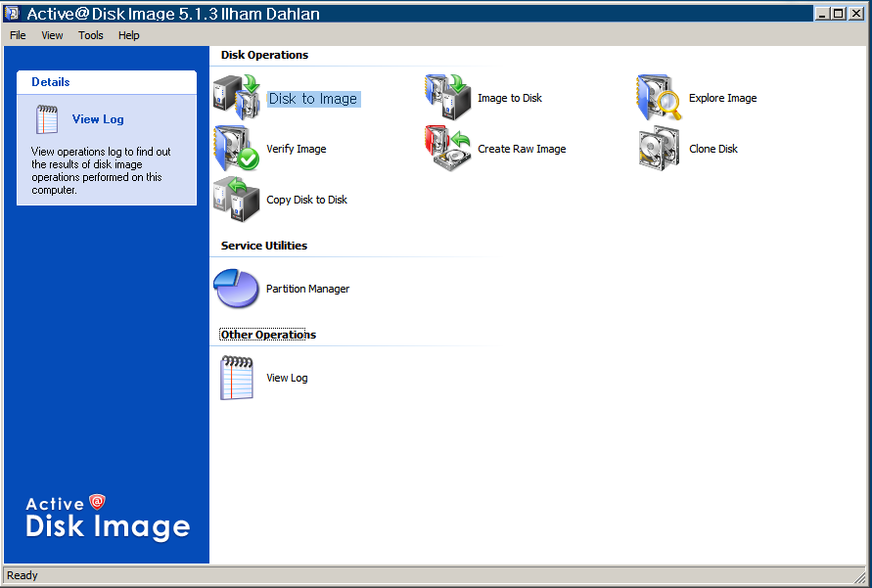Minimize the Active@ Disk Image window
The width and height of the screenshot is (872, 588).
(822, 14)
